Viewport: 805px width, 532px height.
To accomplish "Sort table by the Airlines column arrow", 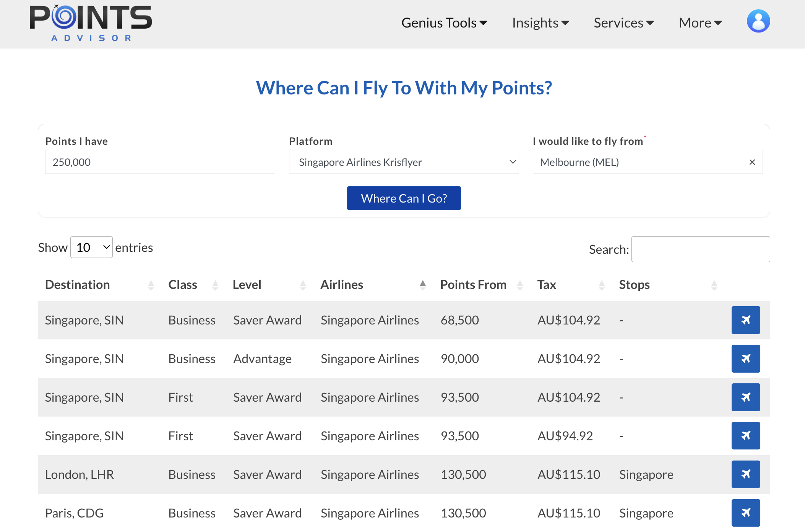I will (422, 285).
